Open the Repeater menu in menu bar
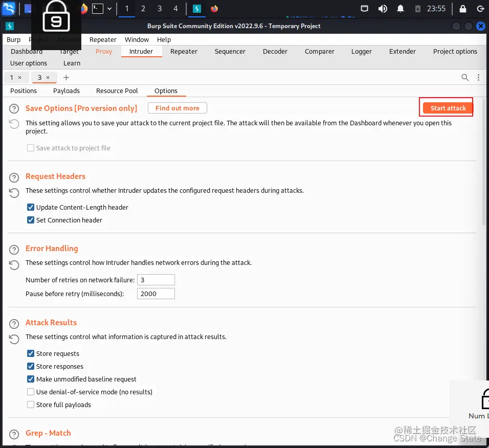489x448 pixels. (x=103, y=39)
